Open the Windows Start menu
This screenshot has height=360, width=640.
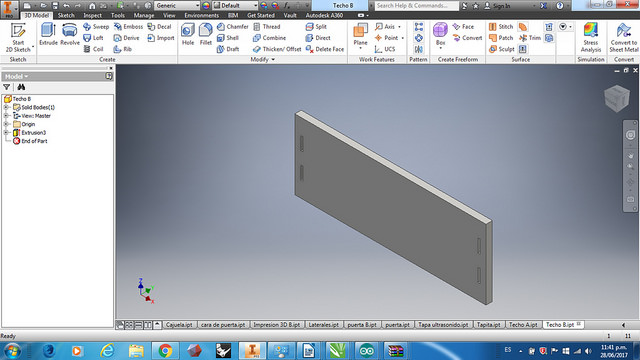tap(12, 351)
